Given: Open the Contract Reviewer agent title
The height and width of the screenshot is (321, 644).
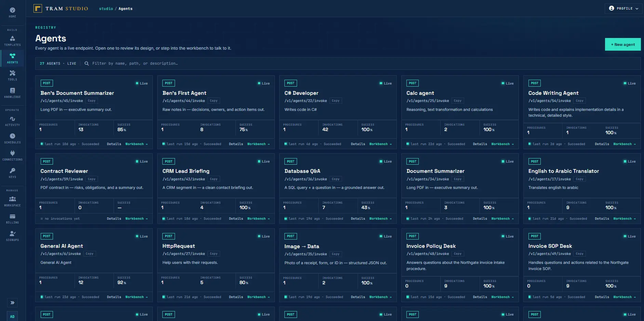Looking at the screenshot, I should (64, 171).
